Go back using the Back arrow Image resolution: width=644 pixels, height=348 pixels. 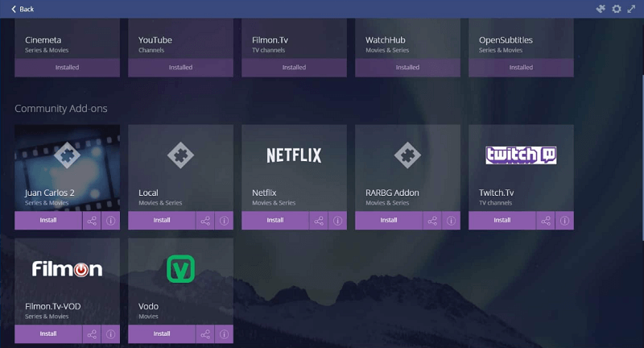pos(23,9)
